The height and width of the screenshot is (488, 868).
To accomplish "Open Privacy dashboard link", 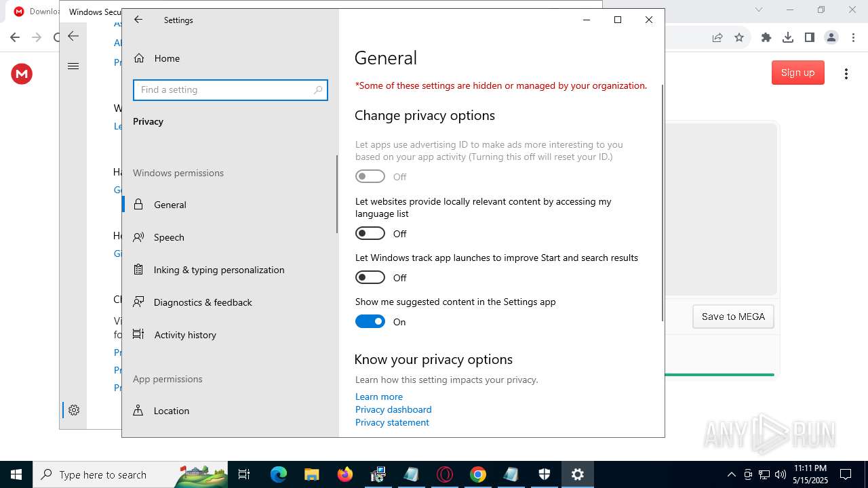I will (x=393, y=409).
